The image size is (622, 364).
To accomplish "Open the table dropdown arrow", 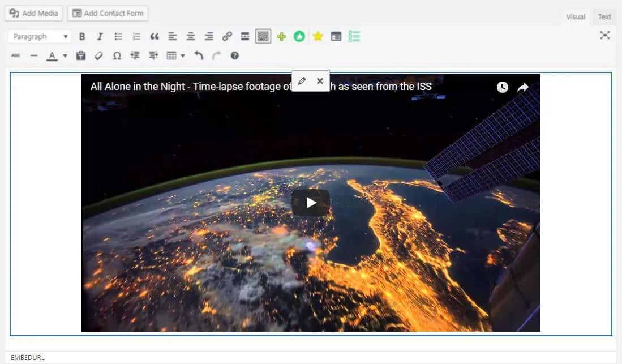I will pos(183,56).
